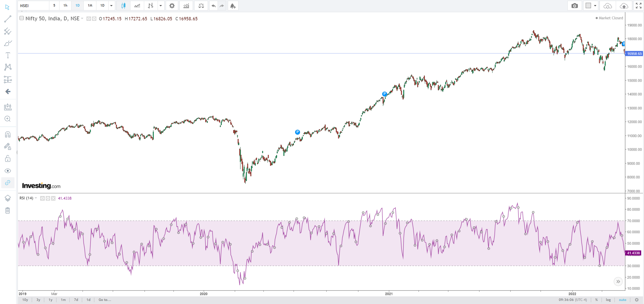Image resolution: width=644 pixels, height=304 pixels.
Task: Pick the text annotation tool
Action: pyautogui.click(x=8, y=55)
